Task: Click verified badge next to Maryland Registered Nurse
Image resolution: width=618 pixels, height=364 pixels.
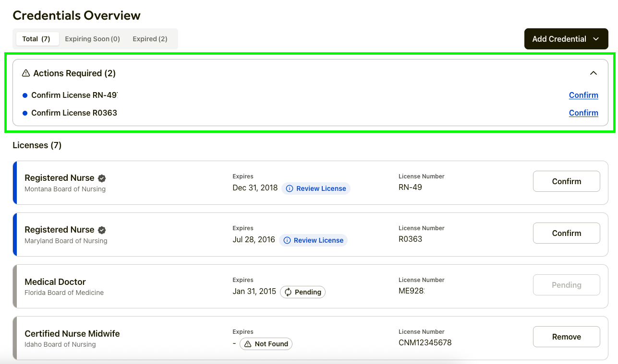Action: (102, 230)
